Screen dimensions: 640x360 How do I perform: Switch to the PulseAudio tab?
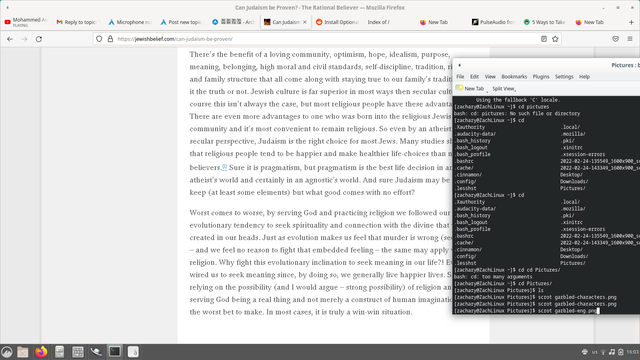493,22
